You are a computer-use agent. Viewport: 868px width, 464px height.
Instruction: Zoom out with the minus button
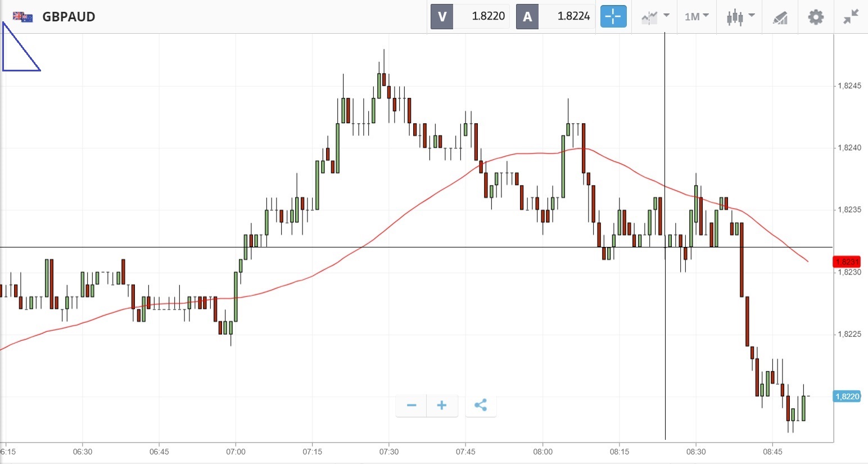click(x=412, y=406)
